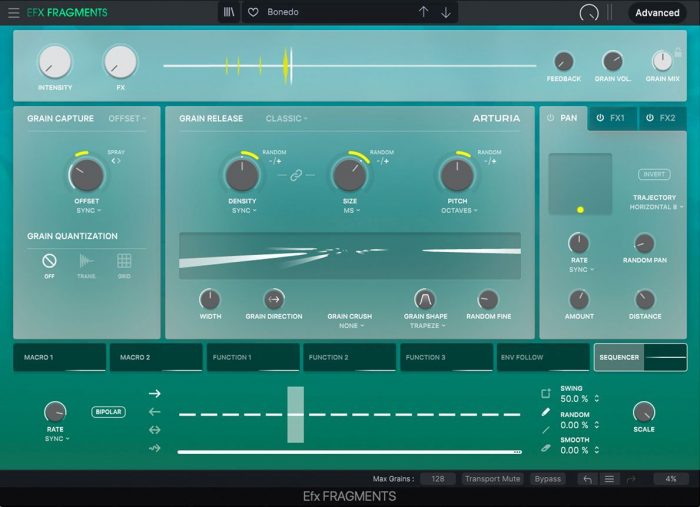This screenshot has height=507, width=700.
Task: Click the Max Grains 128 field
Action: point(438,479)
